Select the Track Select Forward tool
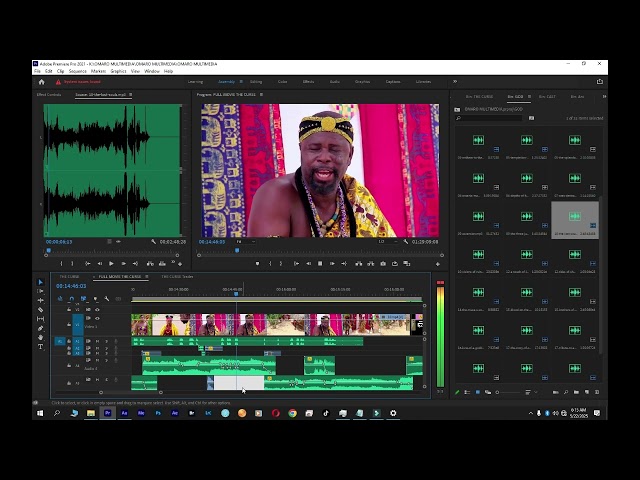This screenshot has height=480, width=640. [40, 291]
